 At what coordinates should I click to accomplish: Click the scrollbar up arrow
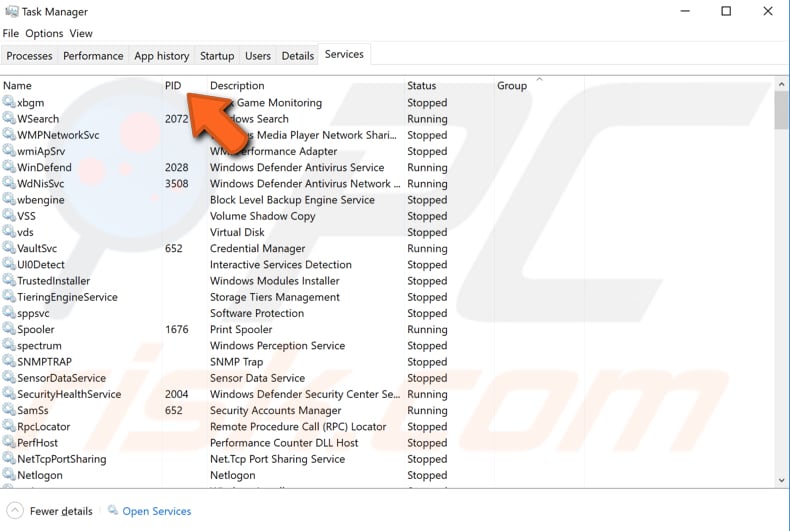[781, 84]
